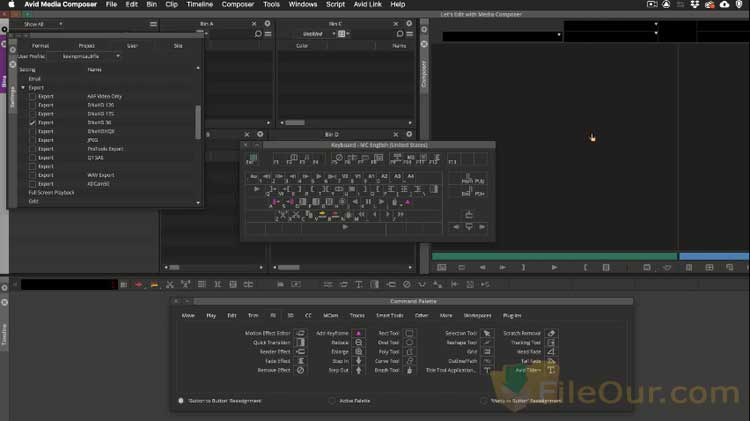This screenshot has width=750, height=421.
Task: Click the Bin C horizontal scrollbar
Action: (x=295, y=123)
